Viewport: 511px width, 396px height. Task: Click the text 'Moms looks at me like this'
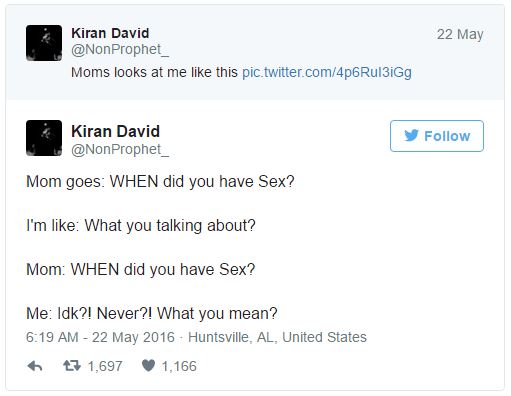154,72
